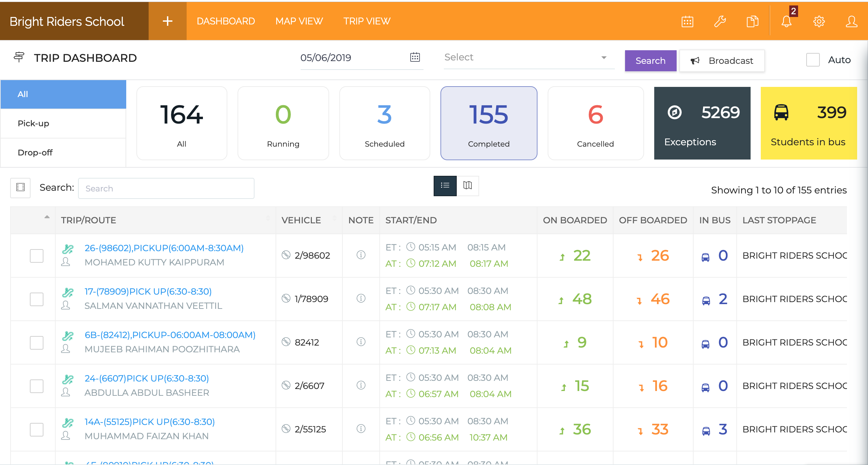Filter by the 6 Cancelled card

(596, 123)
